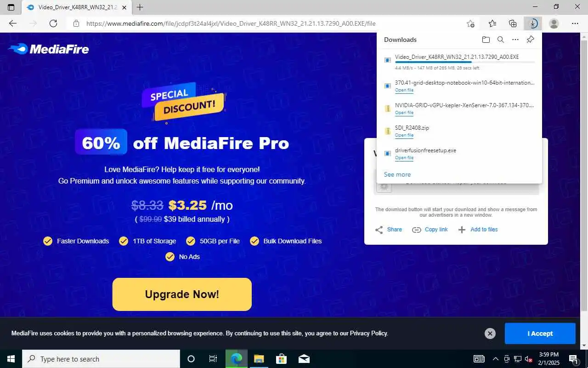Open the Collections toolbar icon

(513, 23)
